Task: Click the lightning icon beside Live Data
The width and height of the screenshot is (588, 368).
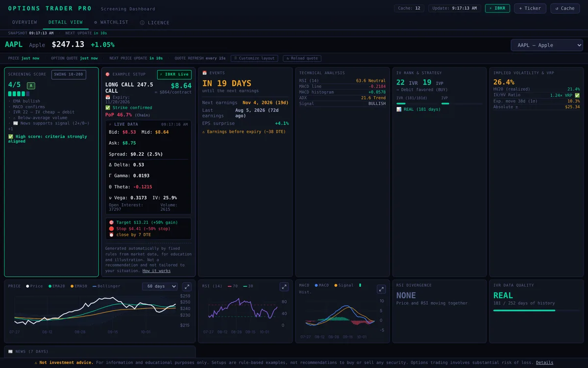Action: coord(110,124)
